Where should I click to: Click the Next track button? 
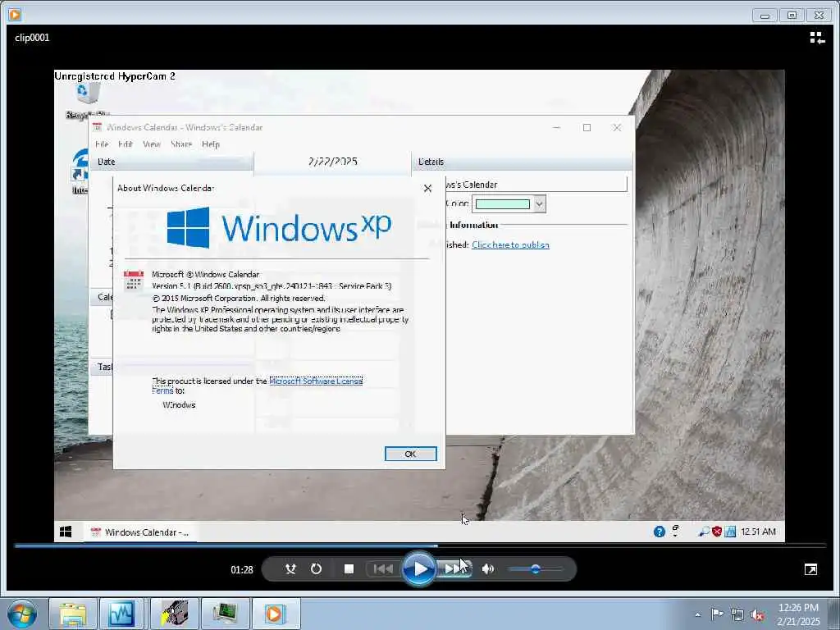454,569
